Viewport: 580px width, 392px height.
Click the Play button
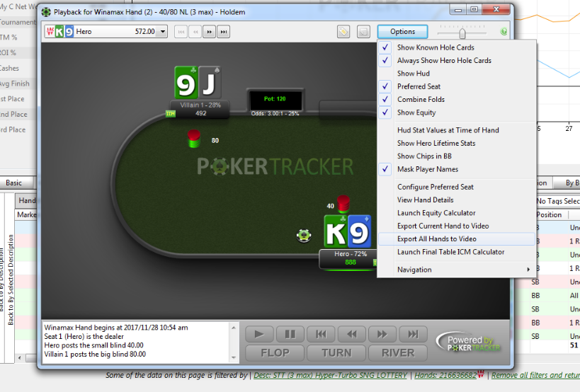coord(259,335)
